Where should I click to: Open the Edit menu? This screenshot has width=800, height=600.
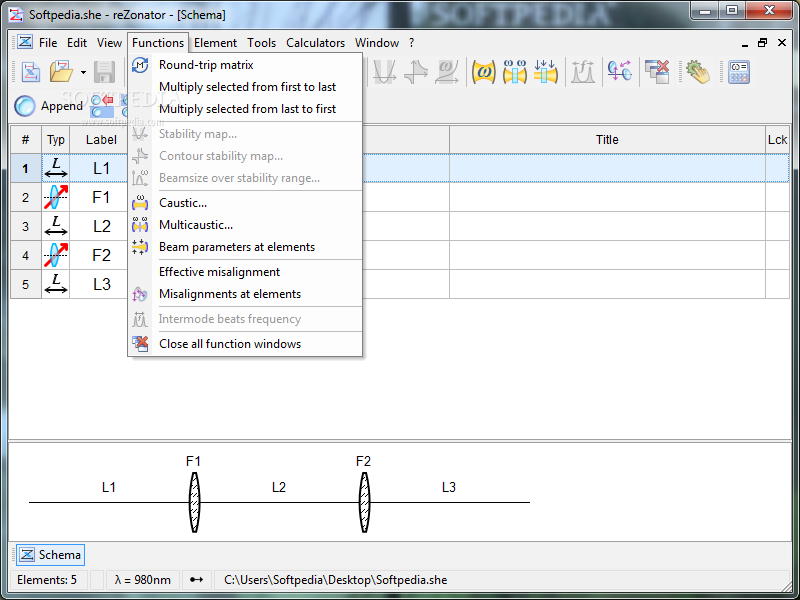click(x=77, y=43)
